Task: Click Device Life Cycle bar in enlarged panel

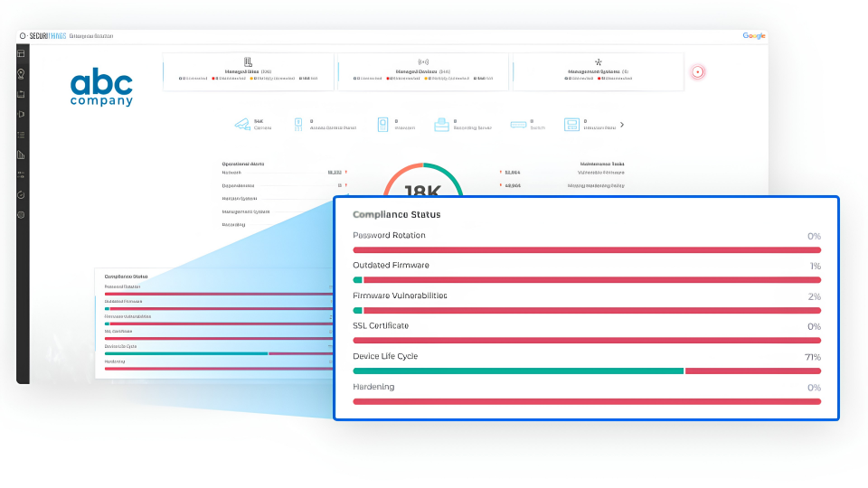Action: [x=587, y=371]
